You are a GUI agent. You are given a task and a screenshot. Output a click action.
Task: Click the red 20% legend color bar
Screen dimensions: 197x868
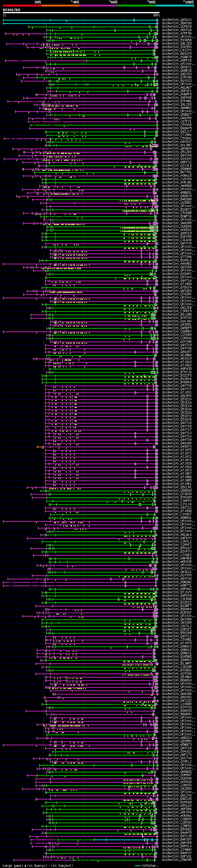[22, 6]
